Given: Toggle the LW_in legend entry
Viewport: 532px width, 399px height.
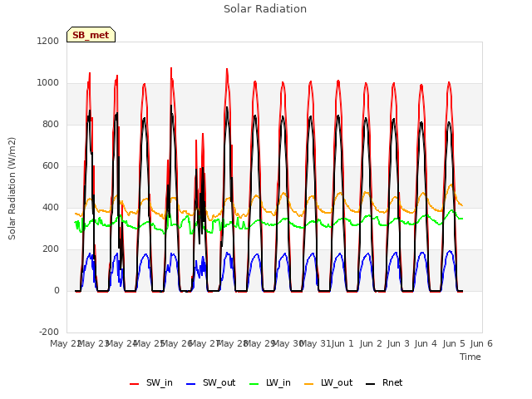Looking at the screenshot, I should point(269,382).
